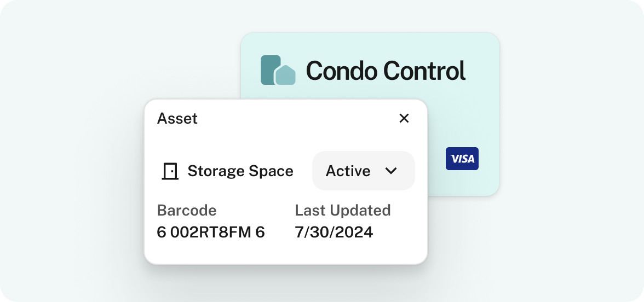
Task: Open the Active status dropdown
Action: (x=364, y=171)
